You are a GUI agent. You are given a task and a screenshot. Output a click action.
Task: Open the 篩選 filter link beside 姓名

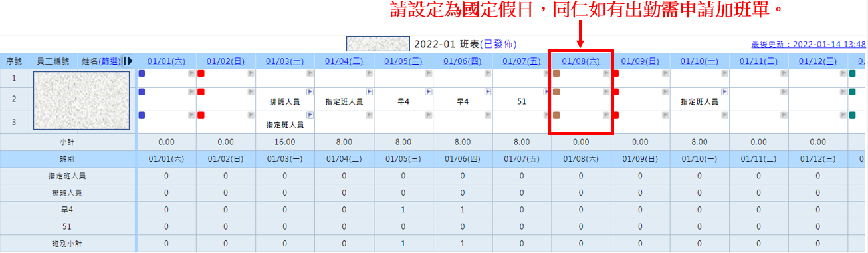[x=109, y=61]
